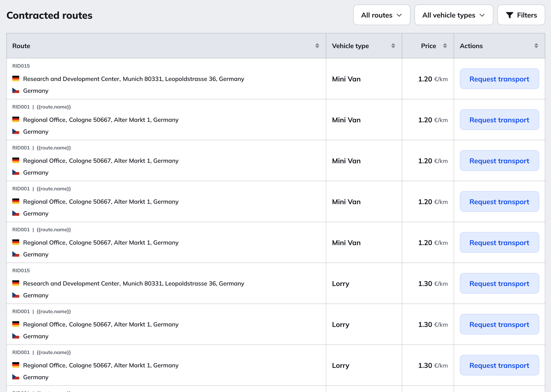551x392 pixels.
Task: Click the first RID001 route ID label
Action: click(21, 107)
